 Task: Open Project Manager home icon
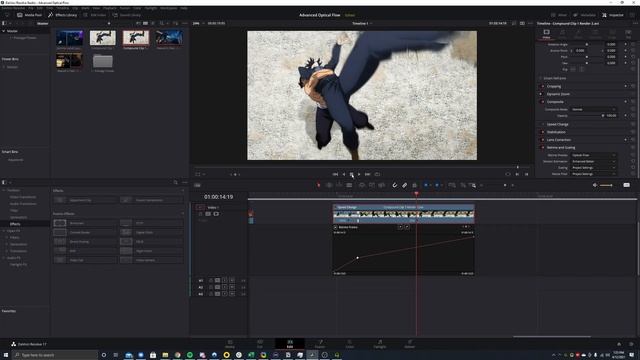click(x=619, y=344)
